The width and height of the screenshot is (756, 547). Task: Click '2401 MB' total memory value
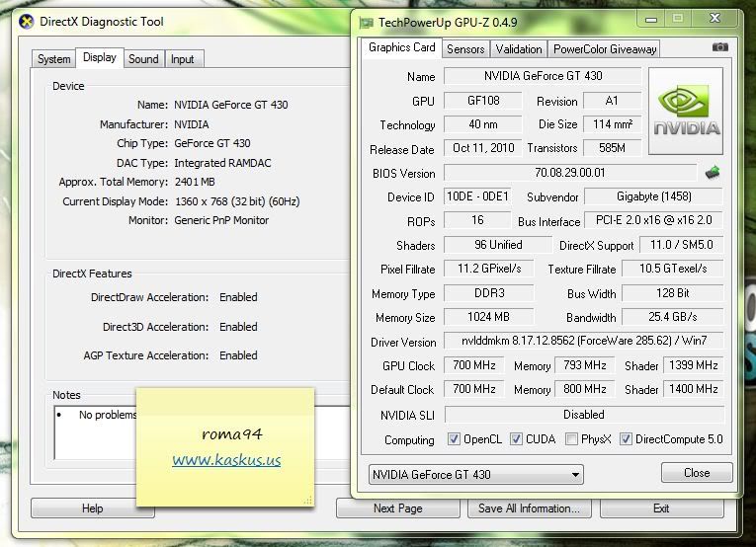coord(195,182)
